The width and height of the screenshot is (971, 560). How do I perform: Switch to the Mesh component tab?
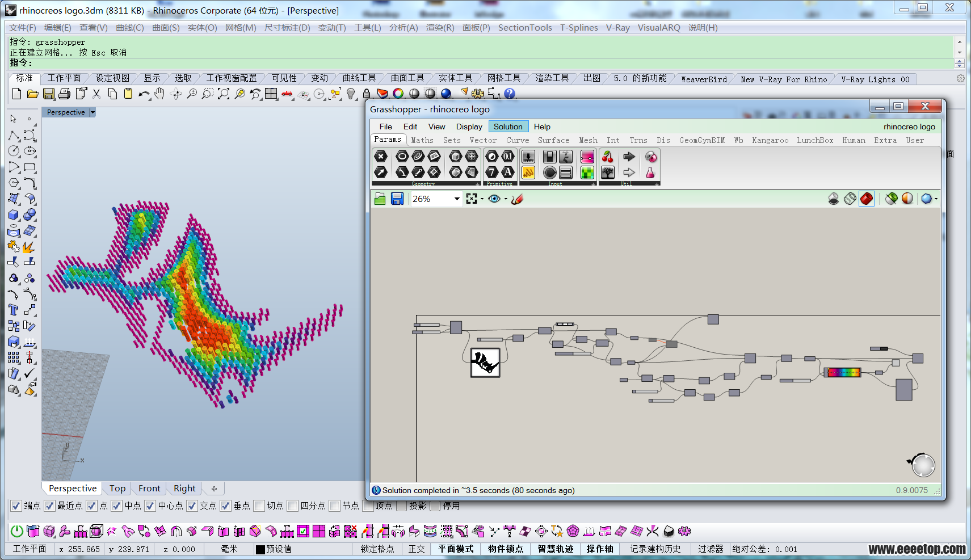pyautogui.click(x=588, y=140)
